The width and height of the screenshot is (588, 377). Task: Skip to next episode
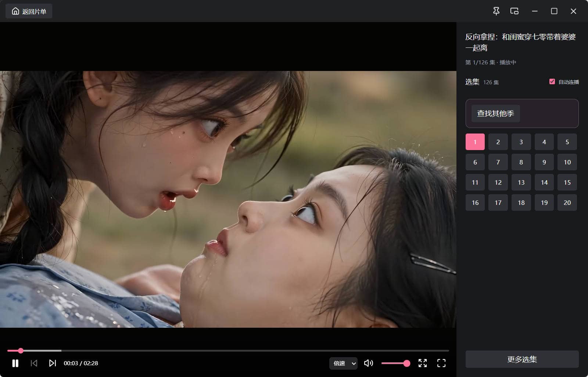coord(53,363)
